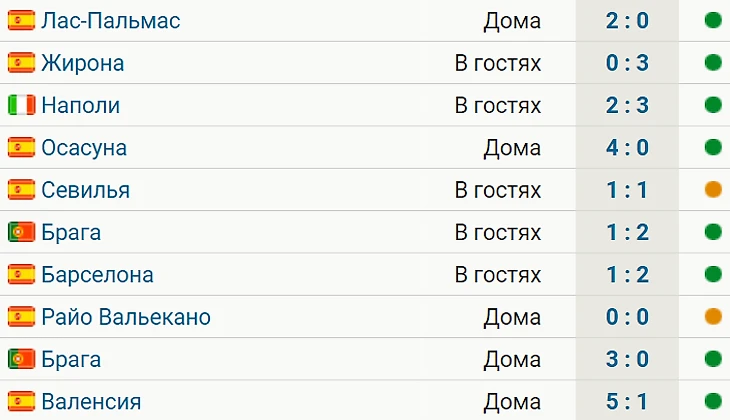This screenshot has width=730, height=420.
Task: Open the Валенсия team link
Action: (x=91, y=402)
